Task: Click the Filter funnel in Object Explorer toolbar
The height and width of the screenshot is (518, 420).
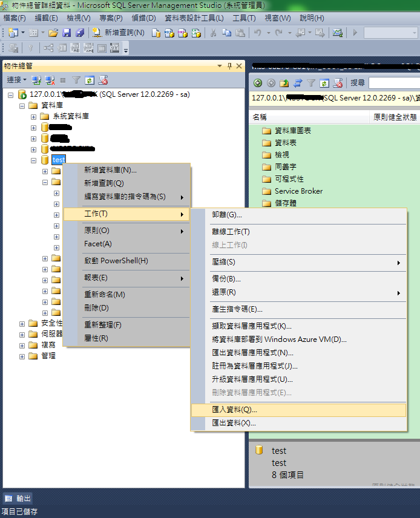Action: pyautogui.click(x=76, y=80)
